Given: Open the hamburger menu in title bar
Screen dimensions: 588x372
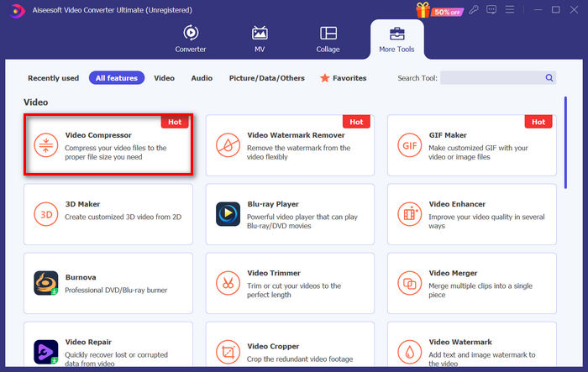Looking at the screenshot, I should 510,9.
